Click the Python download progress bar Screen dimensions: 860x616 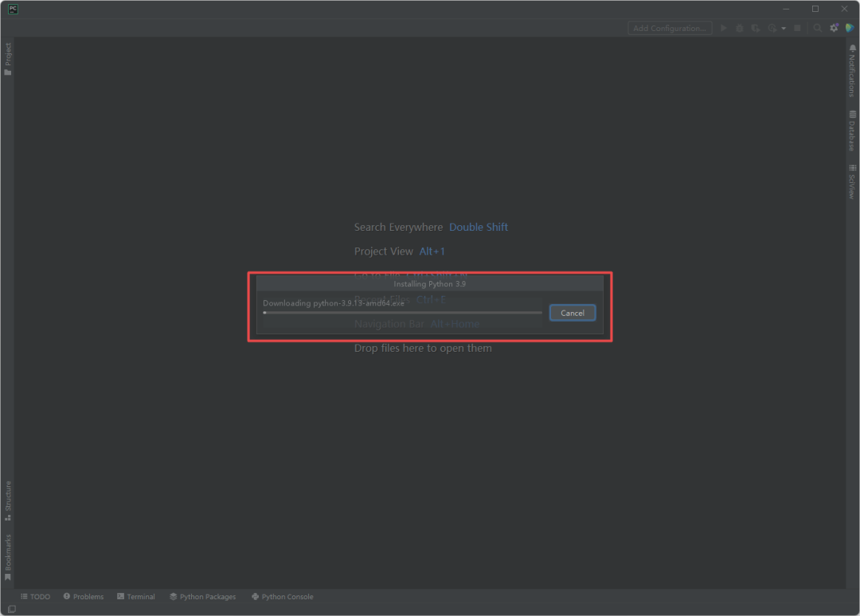(x=402, y=313)
